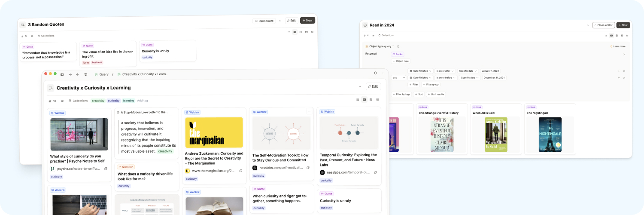
Task: Select card view in 3 Random Quotes
Action: click(295, 32)
